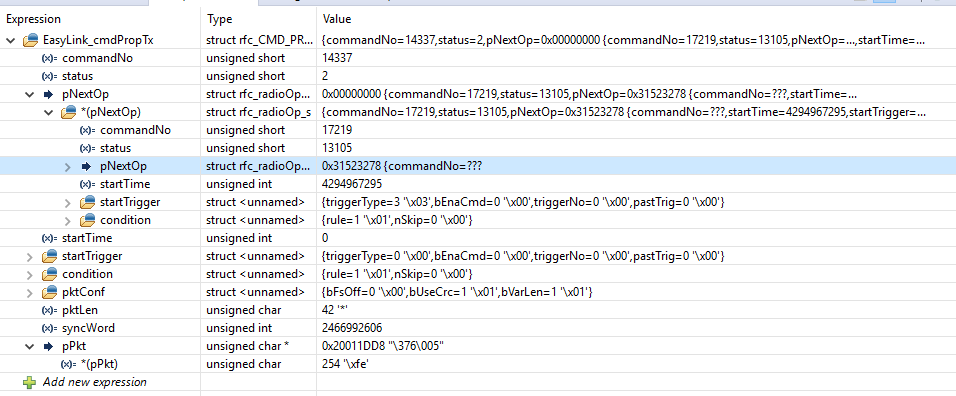Click pointer arrow icon of pNextOp 0x31523278

(86, 166)
